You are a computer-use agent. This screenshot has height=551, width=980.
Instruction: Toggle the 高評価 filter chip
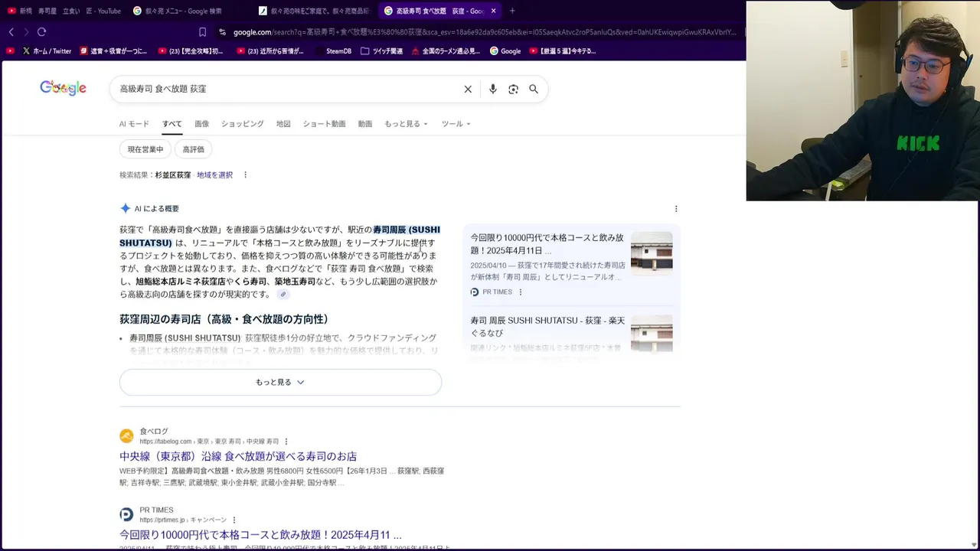[194, 149]
